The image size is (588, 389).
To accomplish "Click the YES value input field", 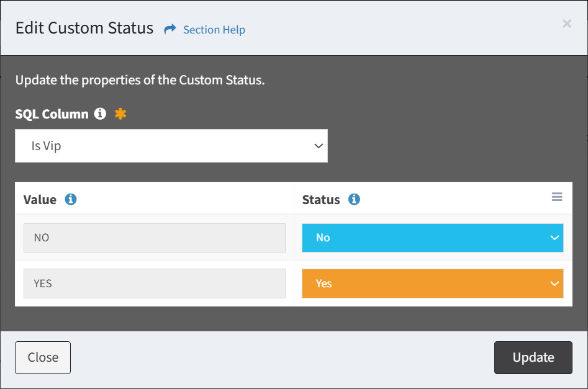I will [155, 284].
